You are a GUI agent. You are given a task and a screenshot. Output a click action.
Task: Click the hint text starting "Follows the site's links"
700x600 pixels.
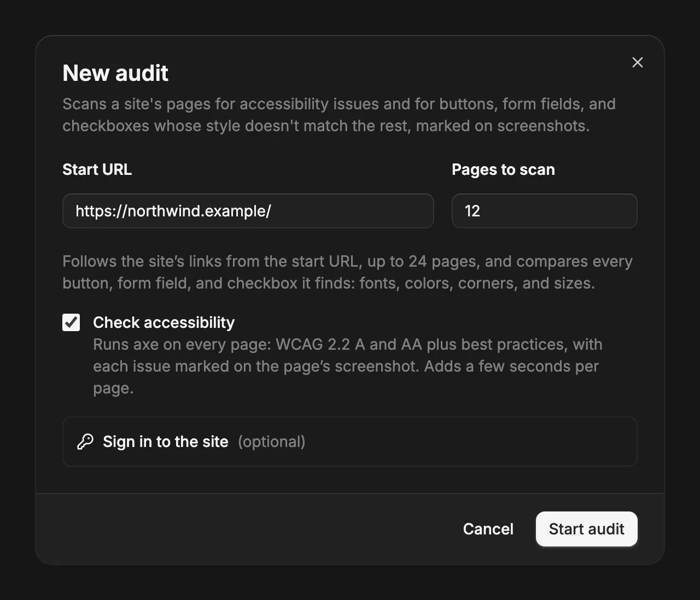point(347,272)
